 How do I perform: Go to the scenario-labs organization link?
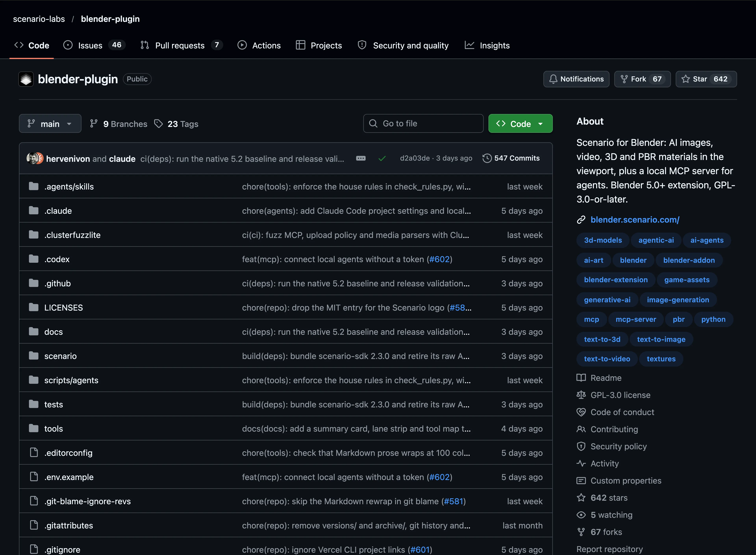click(39, 19)
